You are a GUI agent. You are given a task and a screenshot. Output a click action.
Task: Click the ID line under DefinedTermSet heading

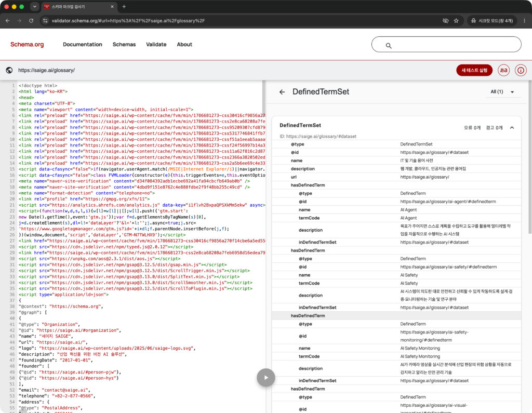[318, 137]
